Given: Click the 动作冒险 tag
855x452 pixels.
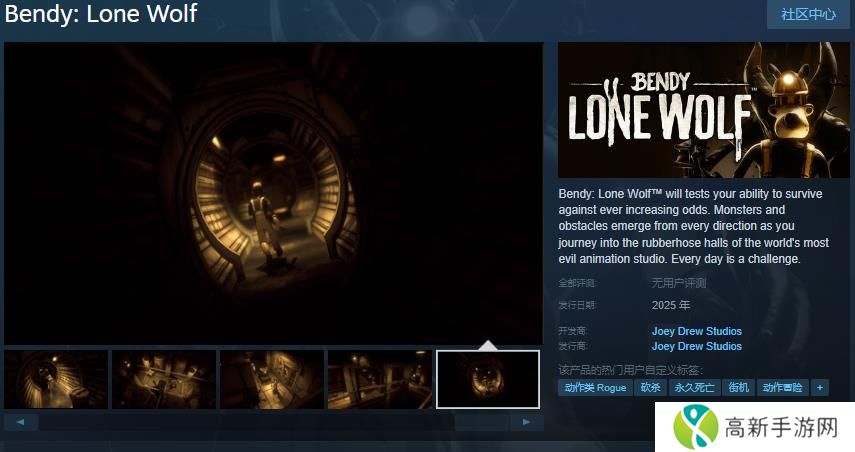Looking at the screenshot, I should [782, 387].
